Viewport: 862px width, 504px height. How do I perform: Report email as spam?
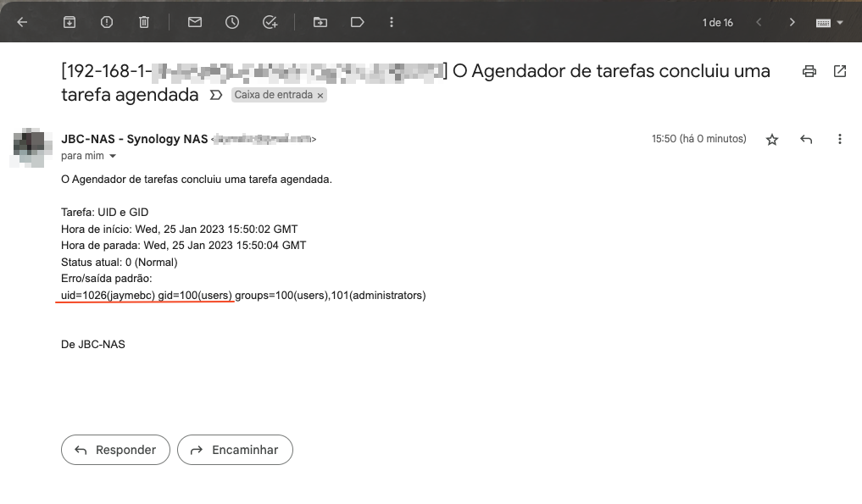(x=107, y=22)
